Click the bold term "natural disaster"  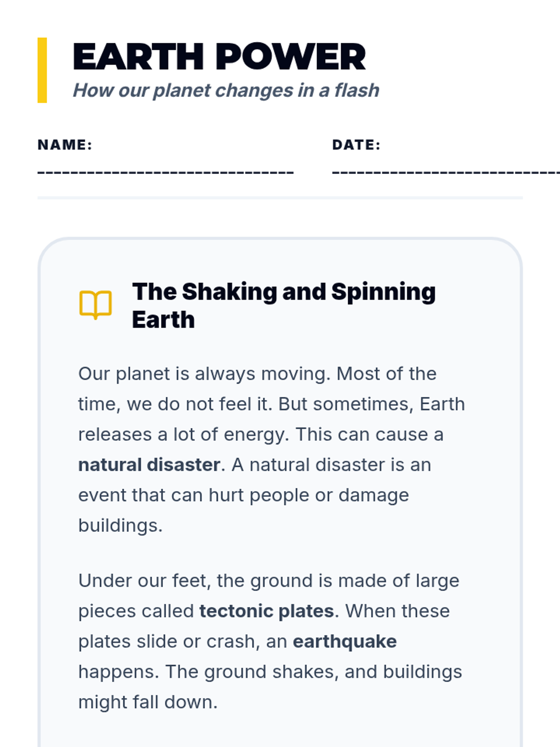pos(149,465)
